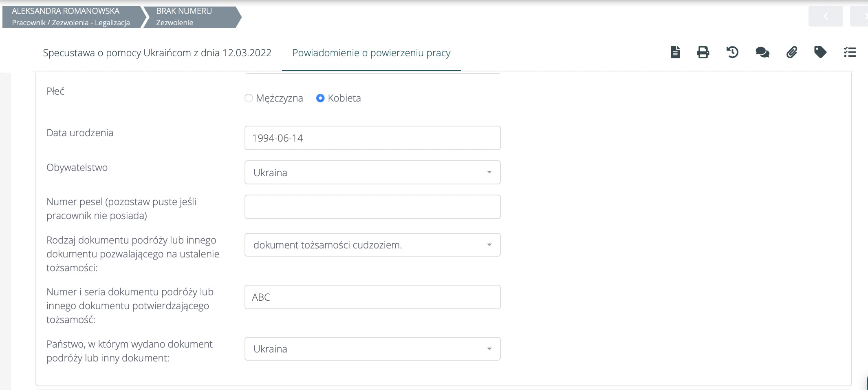Open the comments speech bubble icon
This screenshot has width=868, height=390.
coord(762,52)
